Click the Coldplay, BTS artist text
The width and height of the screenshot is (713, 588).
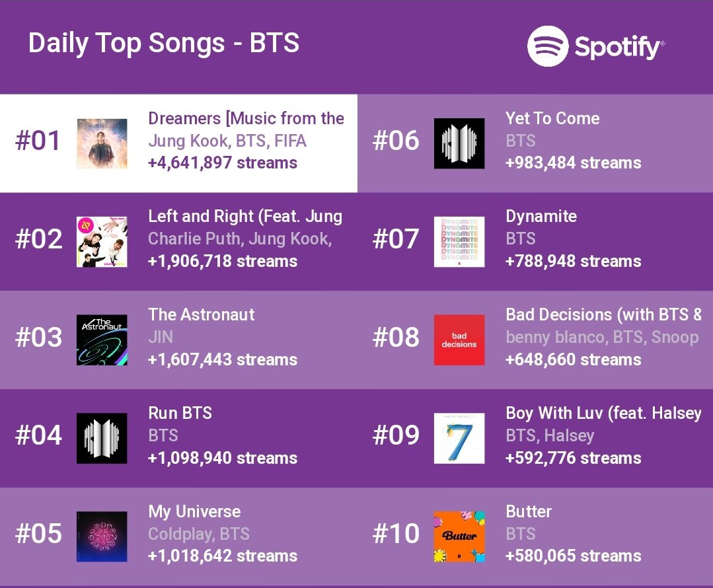click(x=199, y=534)
